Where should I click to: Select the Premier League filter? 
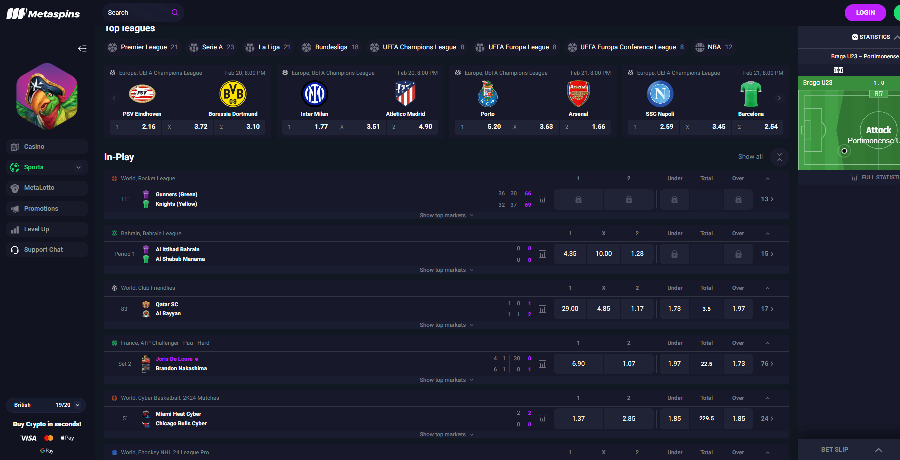[143, 47]
